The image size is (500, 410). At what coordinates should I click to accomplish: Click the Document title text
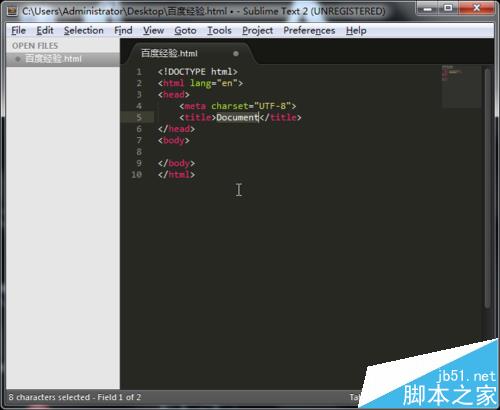(x=237, y=117)
